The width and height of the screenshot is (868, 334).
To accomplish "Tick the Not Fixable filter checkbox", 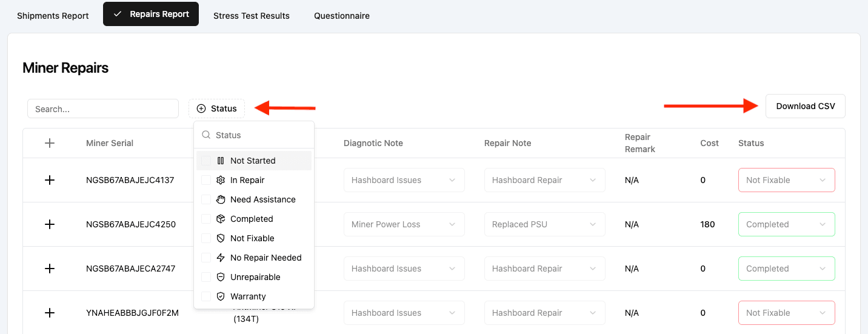I will [206, 238].
